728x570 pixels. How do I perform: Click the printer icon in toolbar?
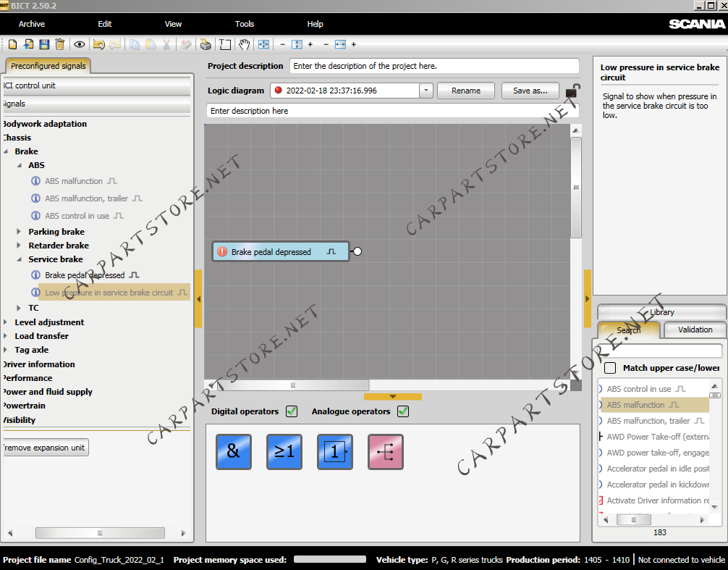(206, 45)
